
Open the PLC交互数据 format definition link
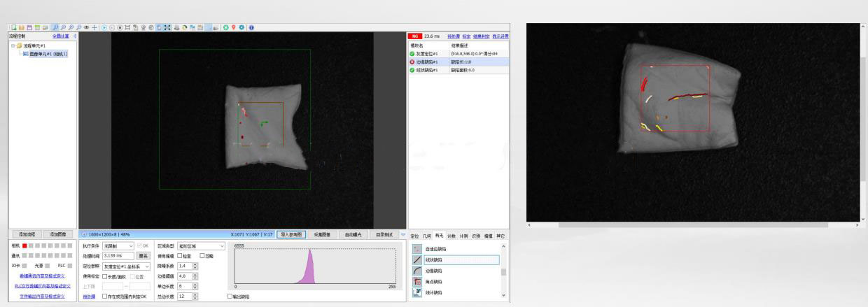[41, 286]
